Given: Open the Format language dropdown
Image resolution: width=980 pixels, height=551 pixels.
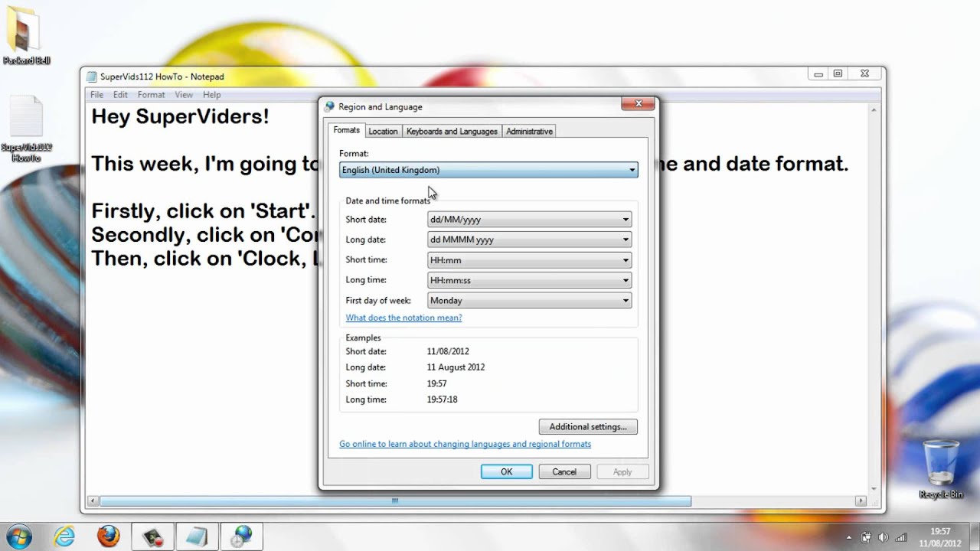Looking at the screenshot, I should [x=488, y=170].
